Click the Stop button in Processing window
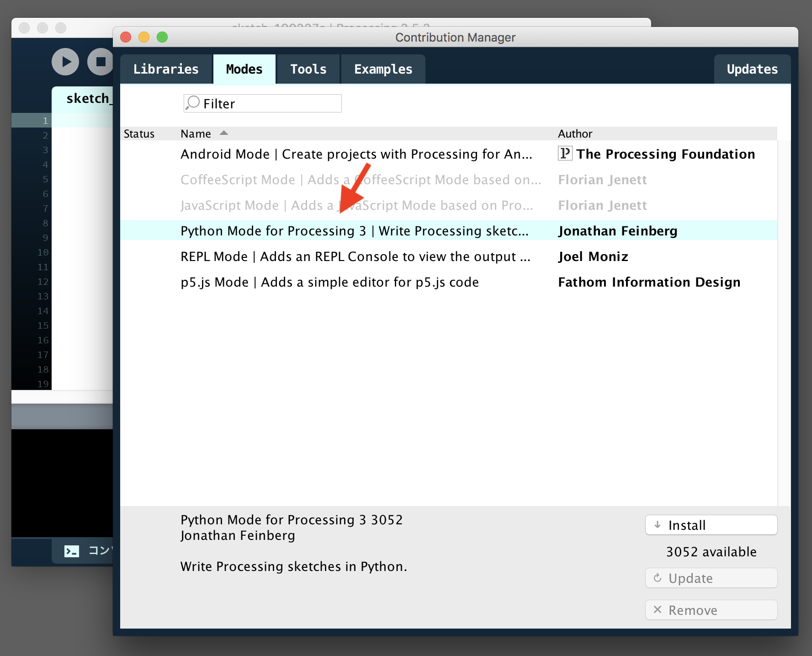The width and height of the screenshot is (812, 656). click(x=100, y=62)
